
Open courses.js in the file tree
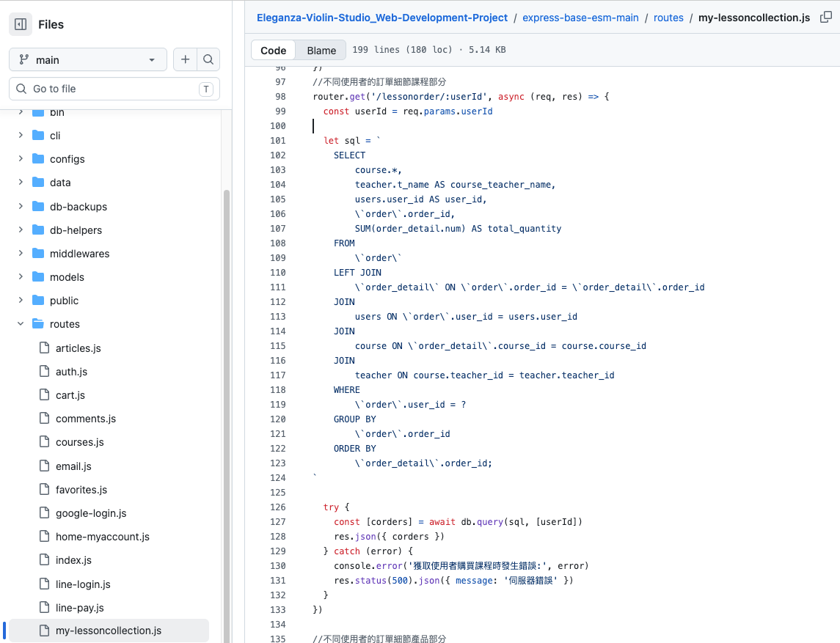[80, 442]
